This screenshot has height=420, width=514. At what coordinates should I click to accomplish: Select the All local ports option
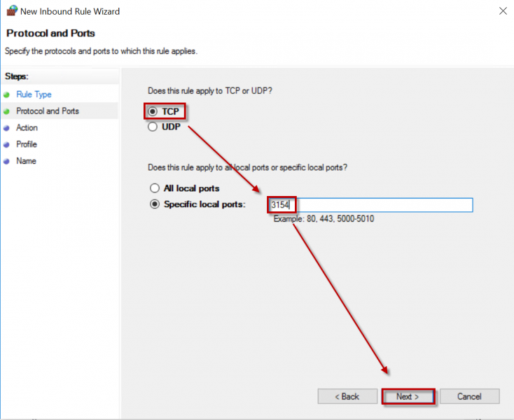[x=155, y=188]
